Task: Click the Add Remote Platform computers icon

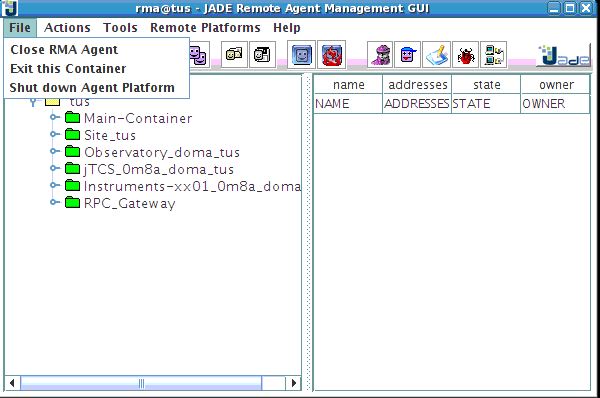Action: [x=494, y=55]
